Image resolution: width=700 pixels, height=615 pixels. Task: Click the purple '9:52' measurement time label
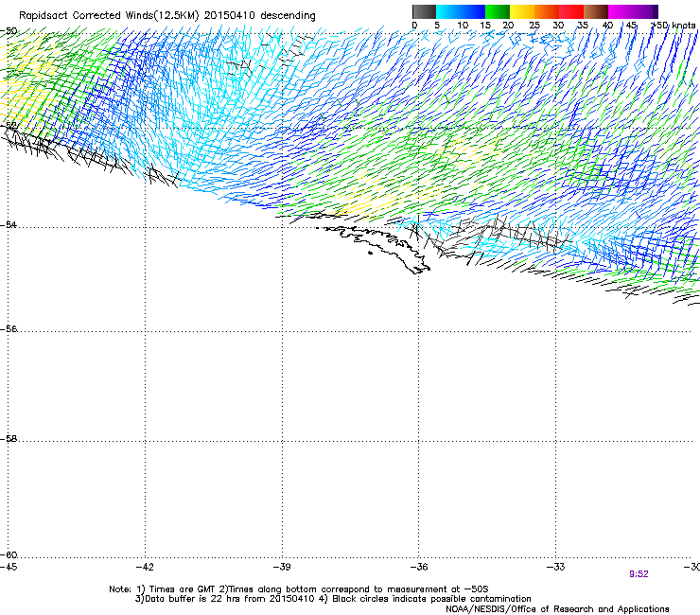[x=639, y=574]
